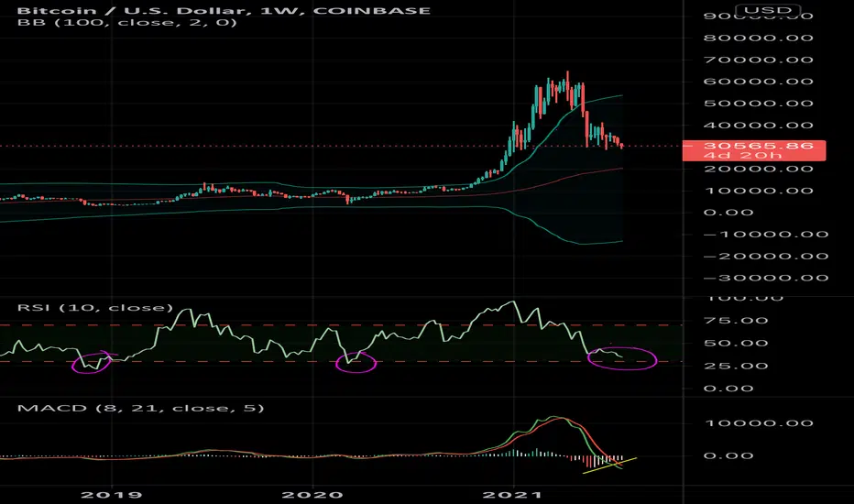Click the 70000.00 price axis label
Screen dimensions: 854x504
[x=758, y=60]
